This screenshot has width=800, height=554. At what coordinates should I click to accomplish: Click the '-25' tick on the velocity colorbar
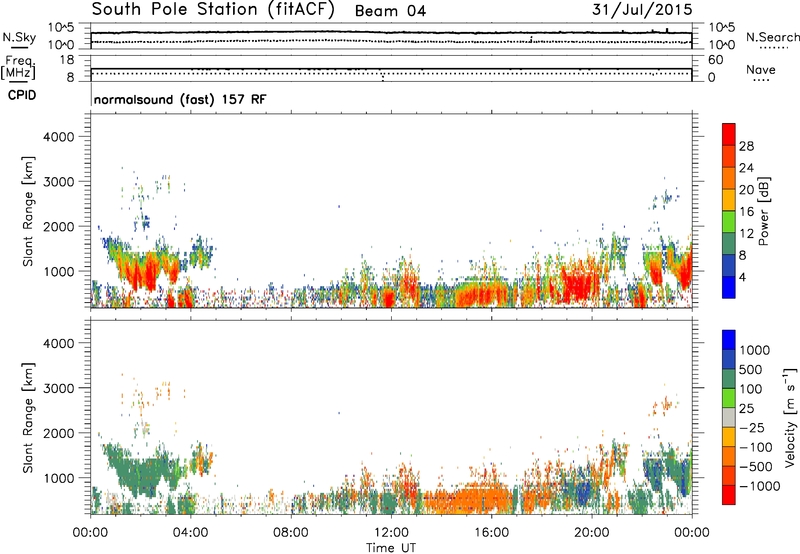click(754, 428)
